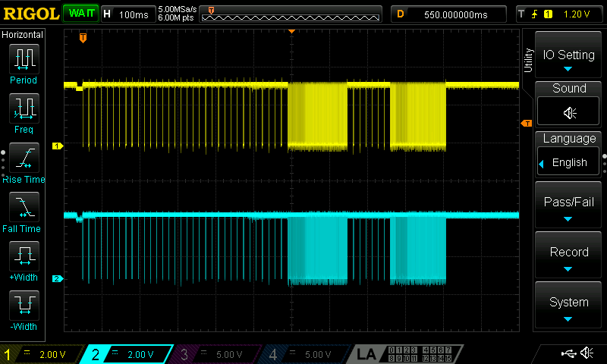Click the orange trigger level marker
This screenshot has width=607, height=364.
pyautogui.click(x=525, y=124)
